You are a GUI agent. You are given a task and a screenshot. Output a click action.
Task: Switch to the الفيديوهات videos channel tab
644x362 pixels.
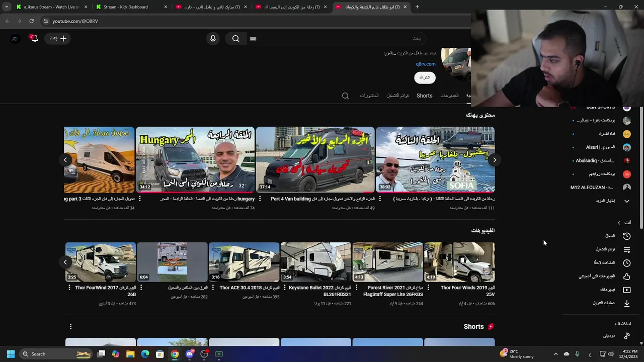pyautogui.click(x=449, y=96)
